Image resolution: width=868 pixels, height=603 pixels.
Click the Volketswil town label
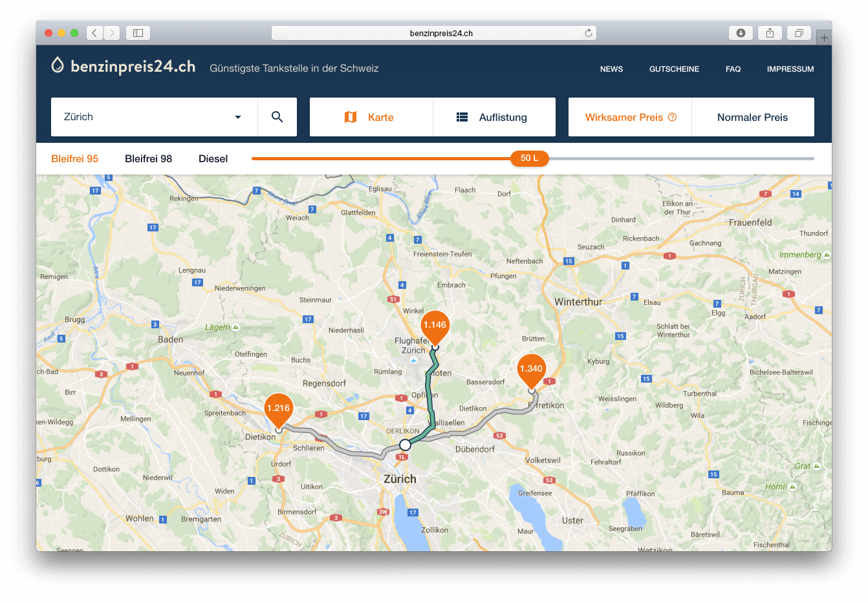(x=543, y=460)
